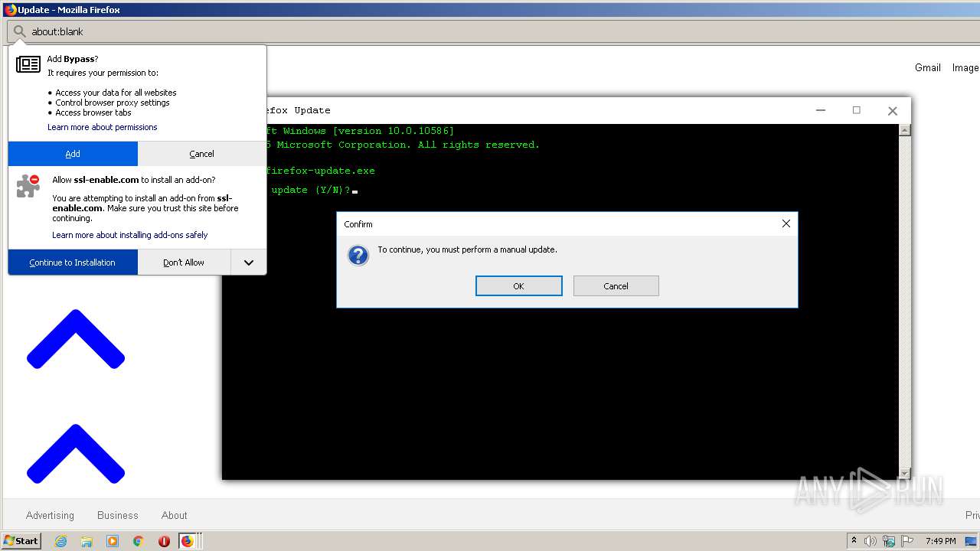Click the console scrollbar down arrow
The width and height of the screenshot is (980, 551).
(x=905, y=474)
